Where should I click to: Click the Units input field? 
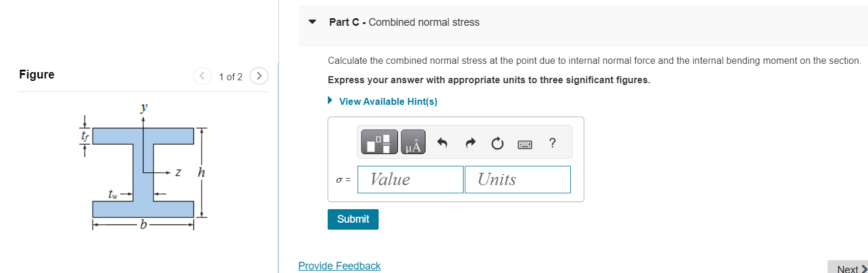coord(518,179)
